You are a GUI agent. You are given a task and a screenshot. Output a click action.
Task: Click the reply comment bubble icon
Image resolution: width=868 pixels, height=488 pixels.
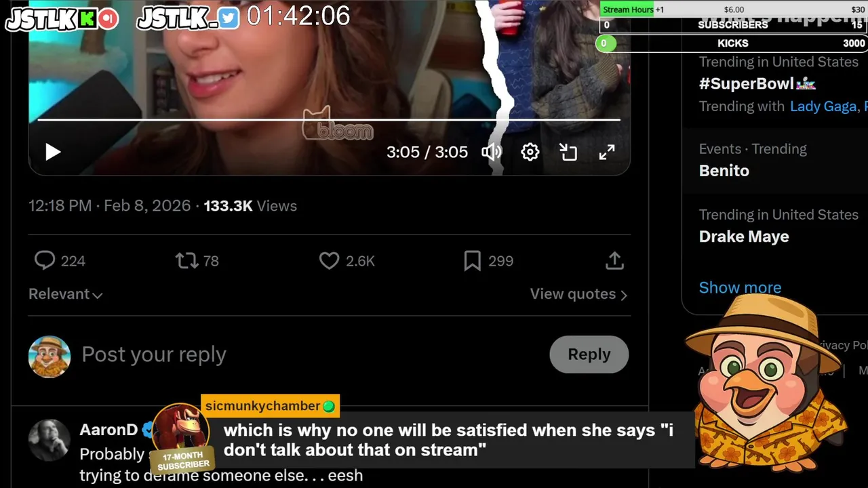click(45, 260)
